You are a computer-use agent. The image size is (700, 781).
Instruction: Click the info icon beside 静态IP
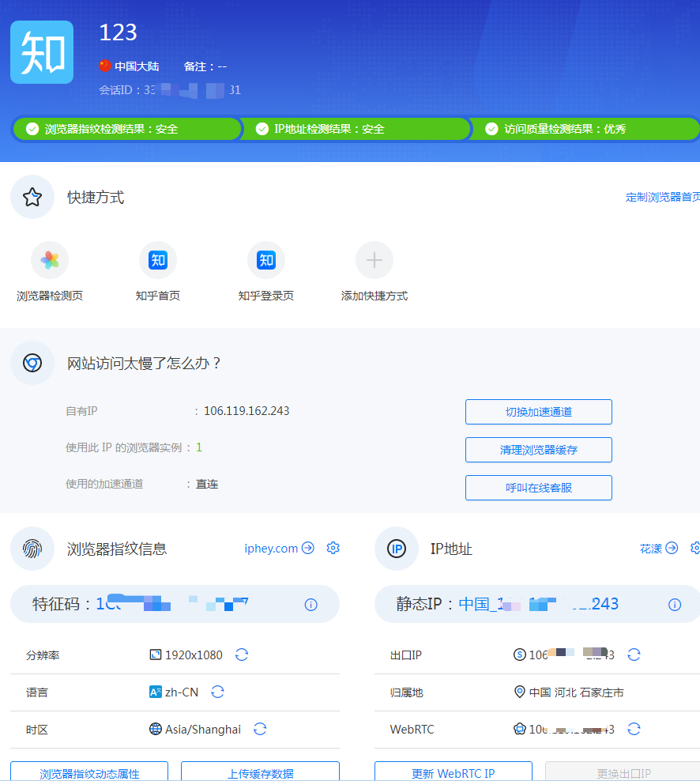675,604
